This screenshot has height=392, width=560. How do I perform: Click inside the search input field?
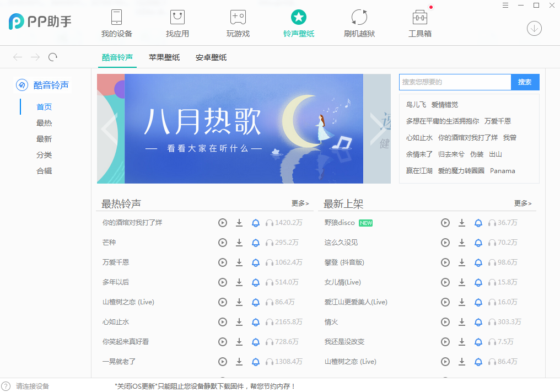pos(455,82)
